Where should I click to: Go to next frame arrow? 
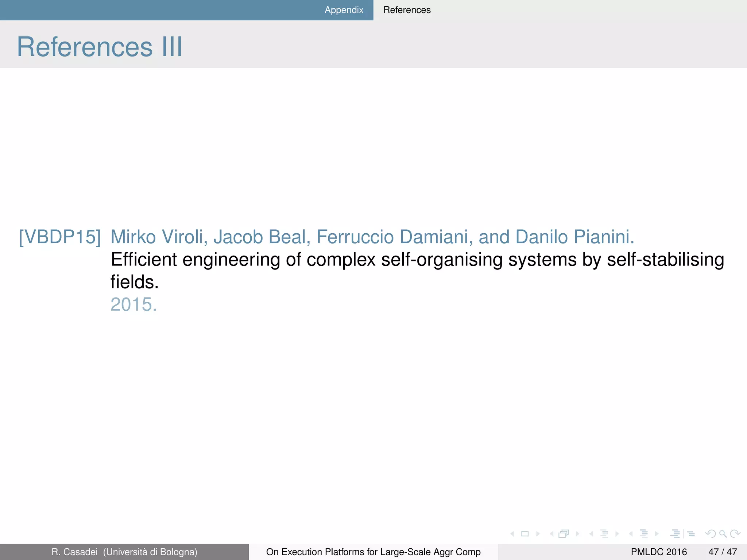click(577, 534)
